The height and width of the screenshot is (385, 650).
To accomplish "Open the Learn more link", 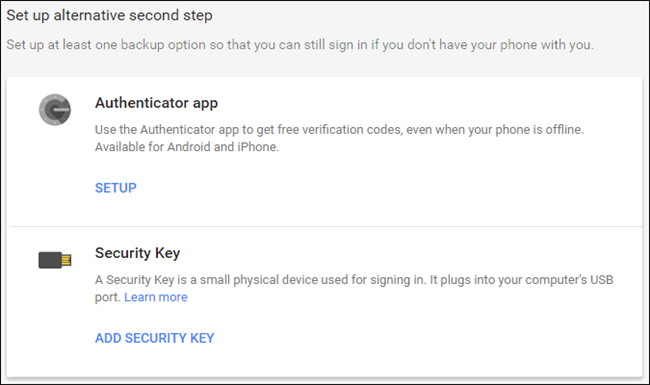I will 156,297.
